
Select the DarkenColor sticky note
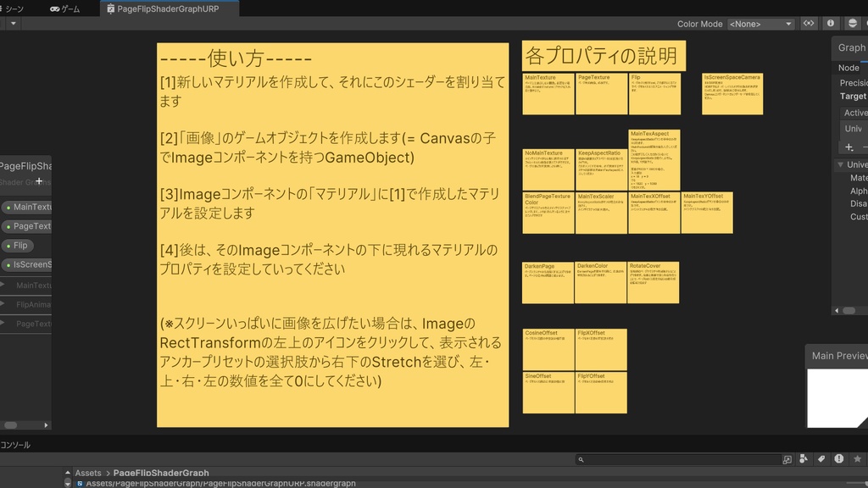tap(601, 283)
